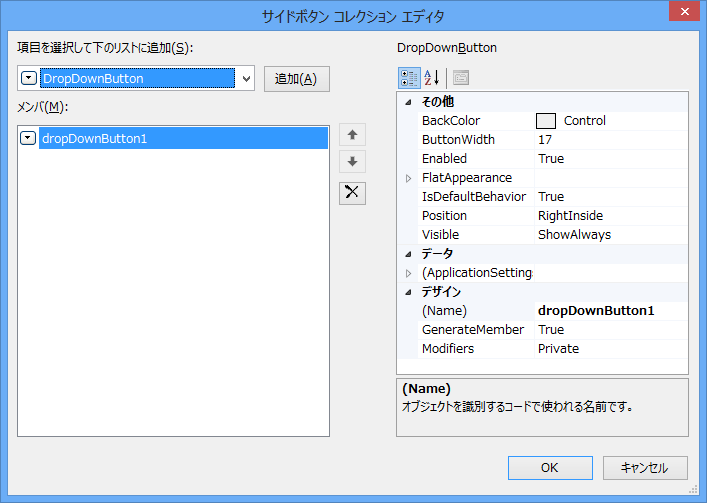The image size is (707, 503).
Task: Click the move down arrow button
Action: pyautogui.click(x=352, y=162)
